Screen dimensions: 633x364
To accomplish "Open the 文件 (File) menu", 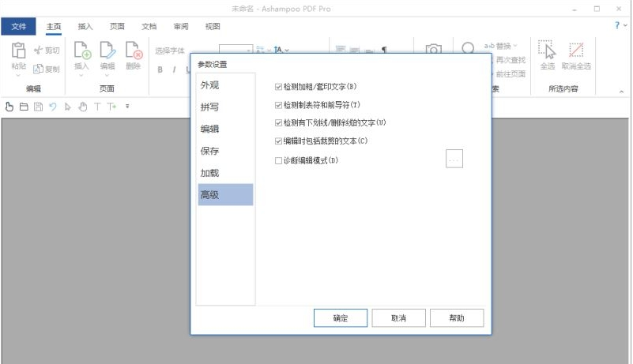I will pyautogui.click(x=18, y=26).
